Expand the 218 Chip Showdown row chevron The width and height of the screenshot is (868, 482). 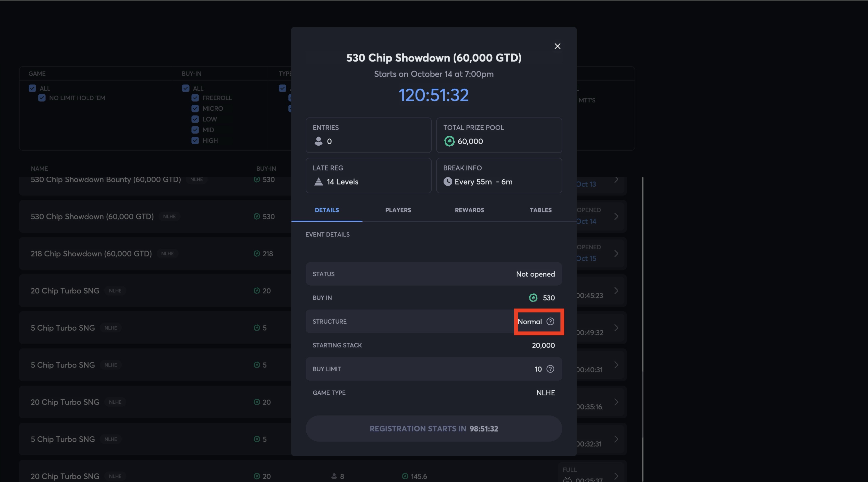pos(616,254)
